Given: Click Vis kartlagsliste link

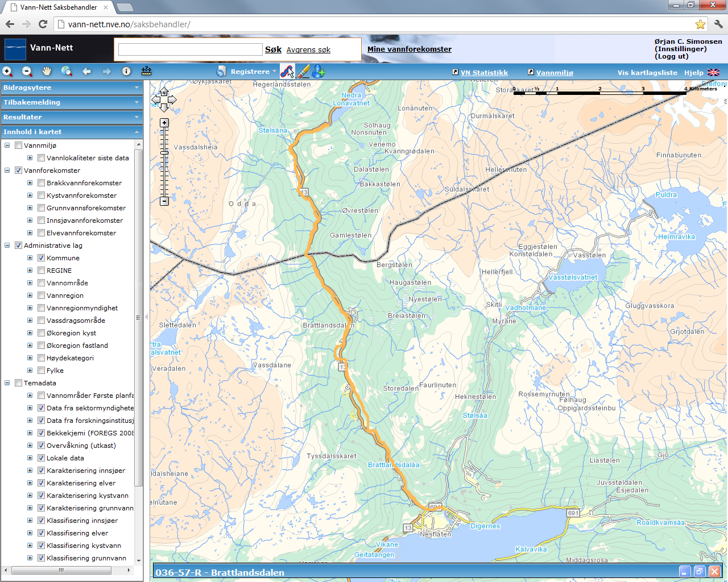Looking at the screenshot, I should point(647,73).
